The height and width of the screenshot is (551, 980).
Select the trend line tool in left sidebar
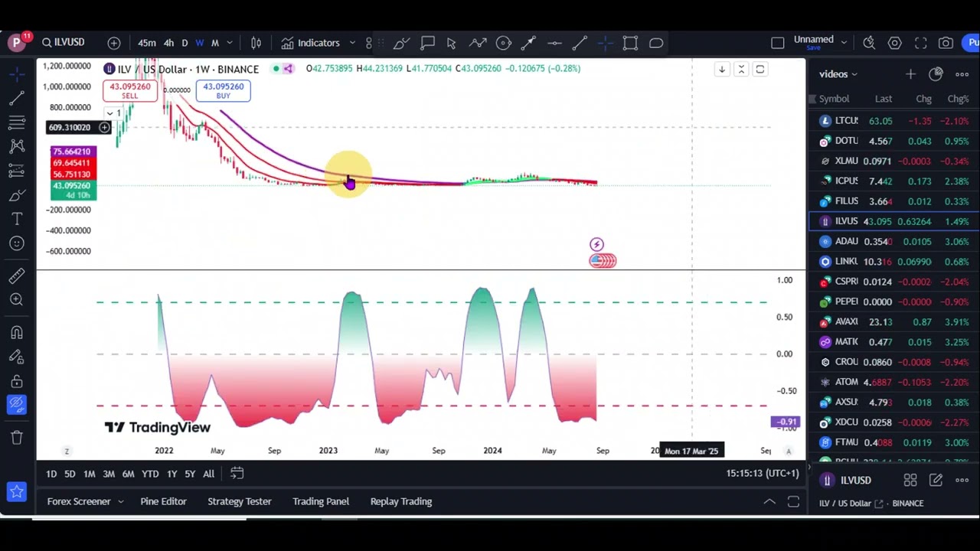click(x=17, y=99)
